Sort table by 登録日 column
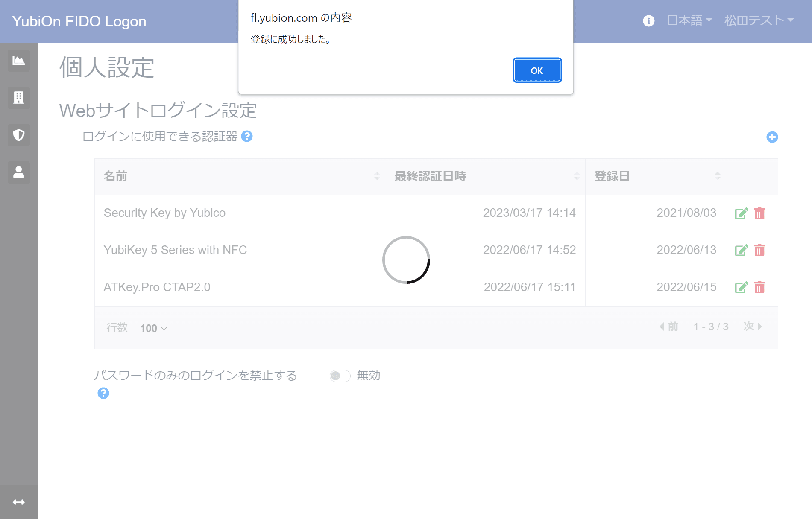Screen dimensions: 812x519 click(x=656, y=176)
